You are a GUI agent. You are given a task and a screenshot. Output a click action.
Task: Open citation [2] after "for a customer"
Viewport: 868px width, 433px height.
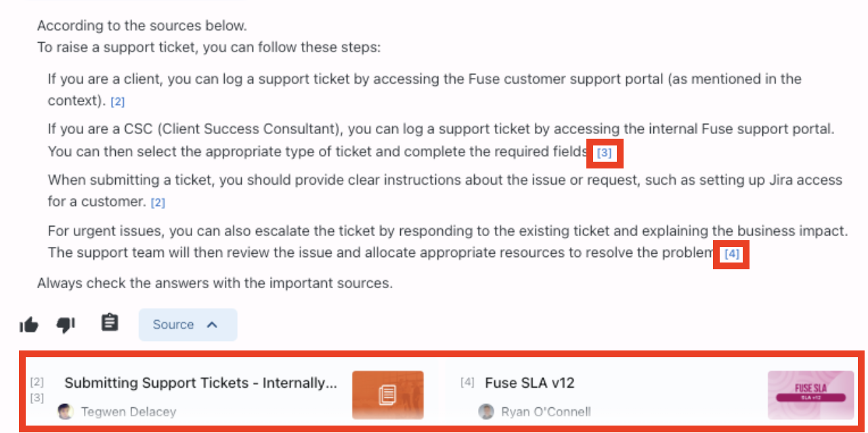[158, 202]
